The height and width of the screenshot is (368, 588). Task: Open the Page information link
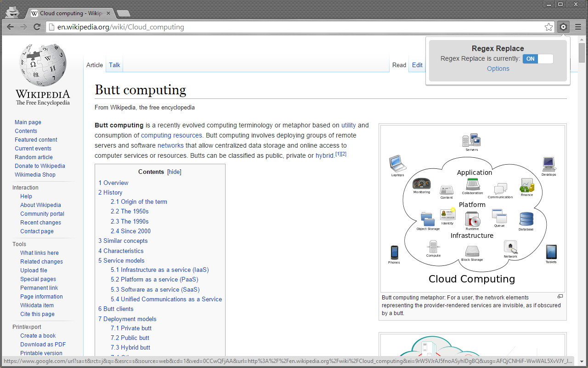pos(41,297)
